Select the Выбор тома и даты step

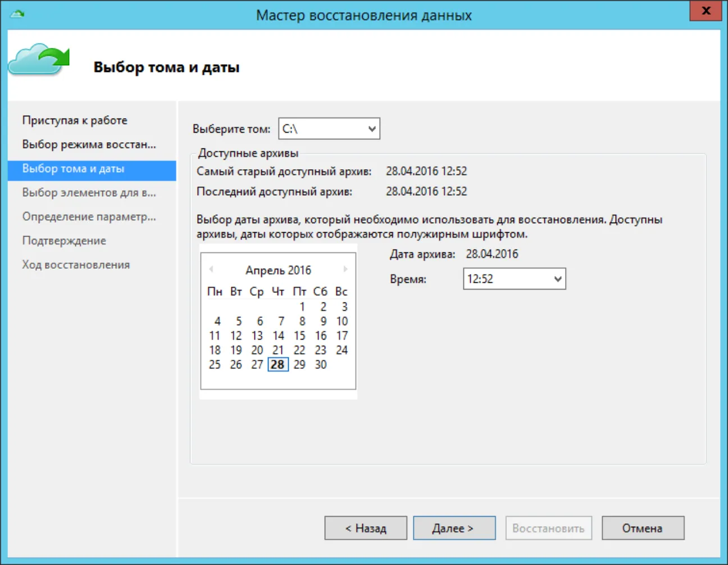92,169
